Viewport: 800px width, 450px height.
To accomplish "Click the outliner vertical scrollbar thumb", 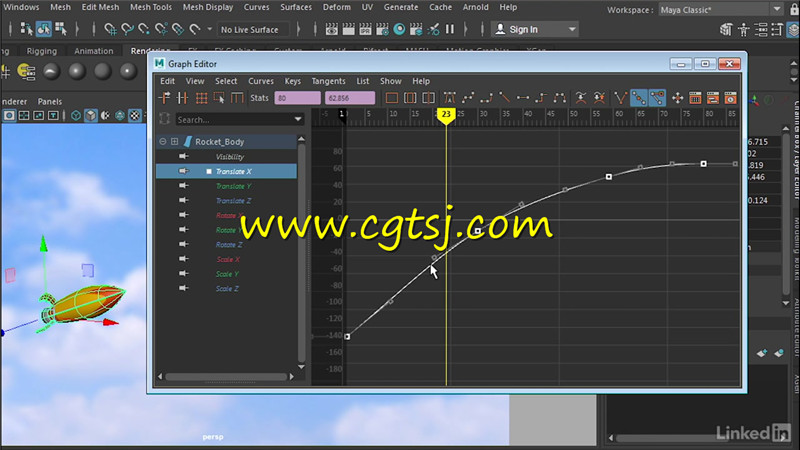I will [301, 253].
